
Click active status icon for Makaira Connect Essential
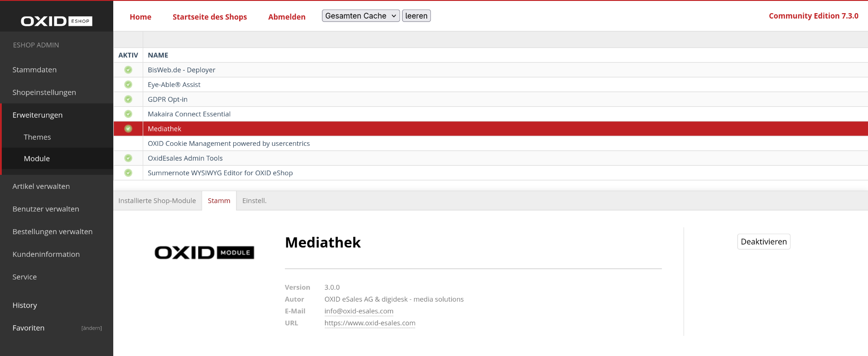[128, 114]
